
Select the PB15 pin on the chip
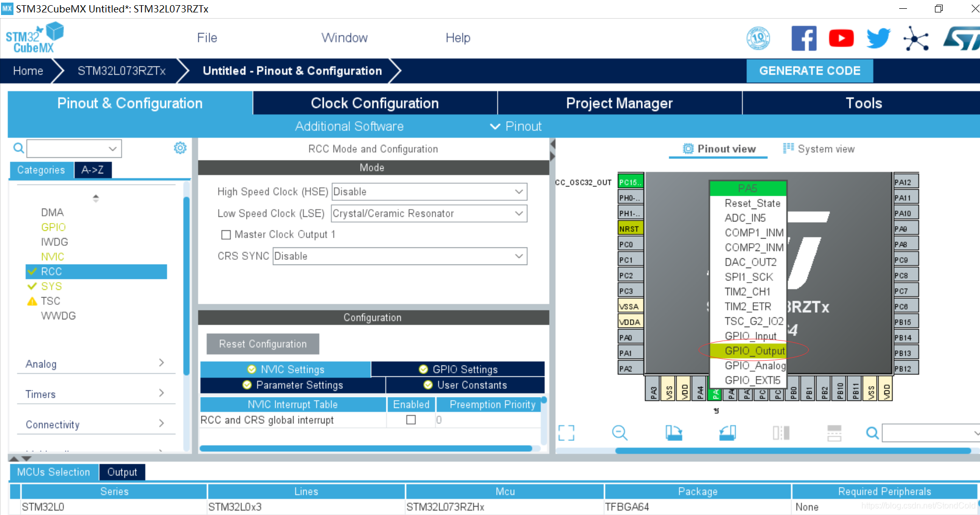point(906,321)
